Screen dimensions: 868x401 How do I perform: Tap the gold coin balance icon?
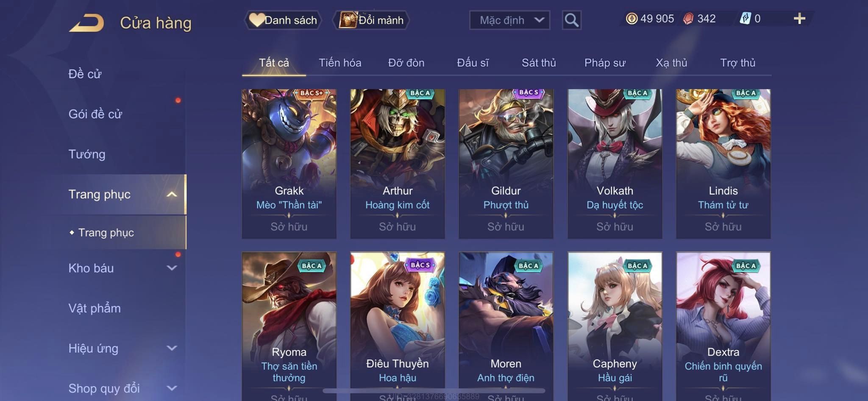tap(632, 19)
